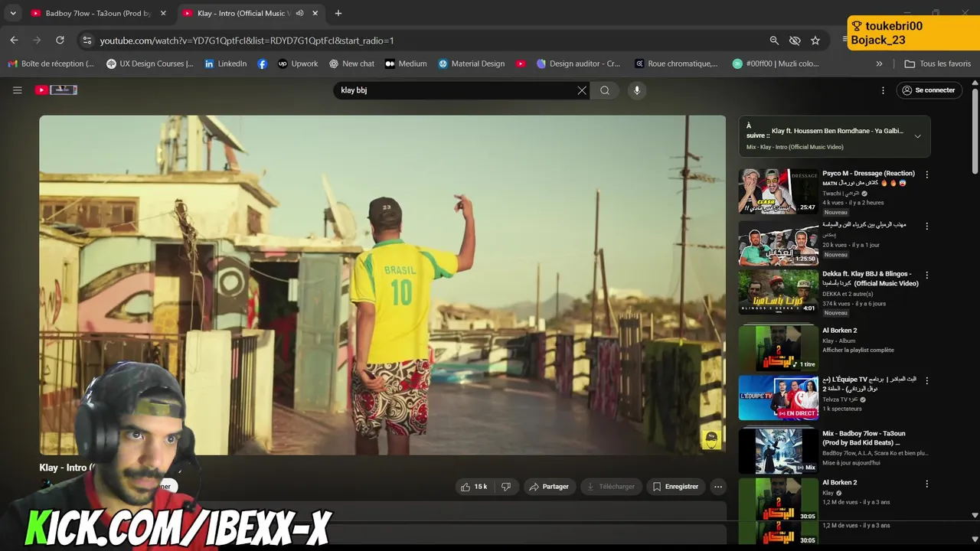Go back with the browser back arrow
Viewport: 980px width, 551px height.
(14, 41)
